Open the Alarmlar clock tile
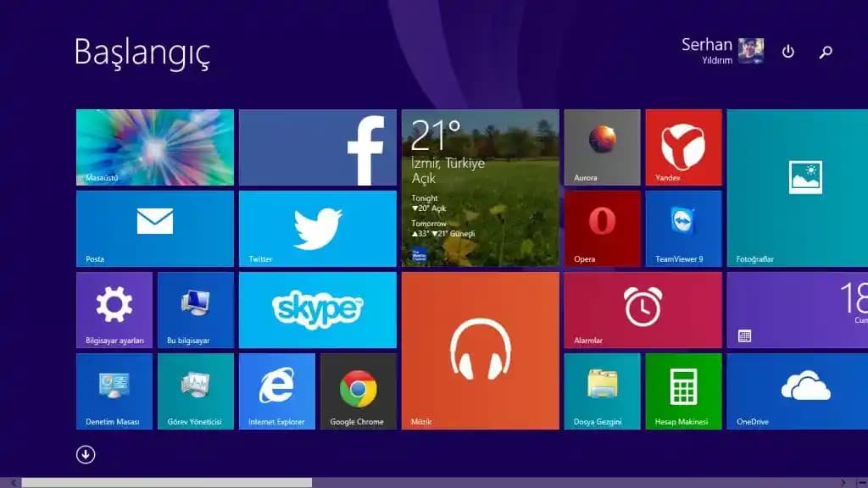Image resolution: width=868 pixels, height=488 pixels. [x=643, y=310]
